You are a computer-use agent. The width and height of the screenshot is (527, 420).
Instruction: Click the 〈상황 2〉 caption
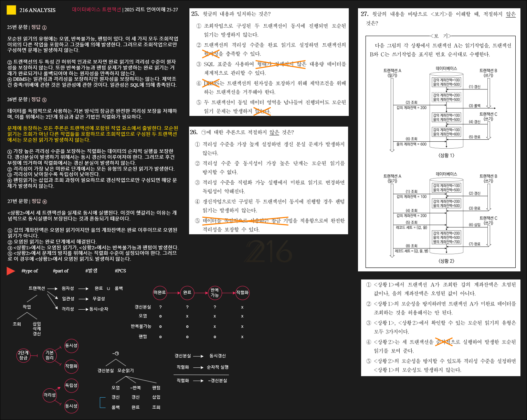[446, 261]
